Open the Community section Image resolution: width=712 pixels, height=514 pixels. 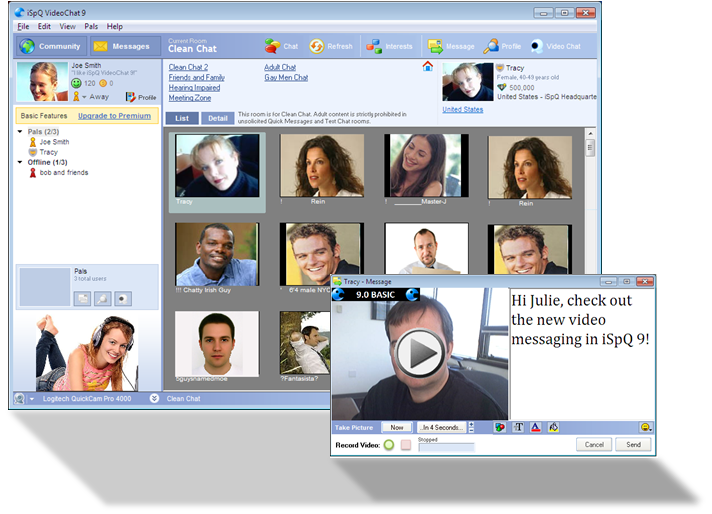click(50, 46)
